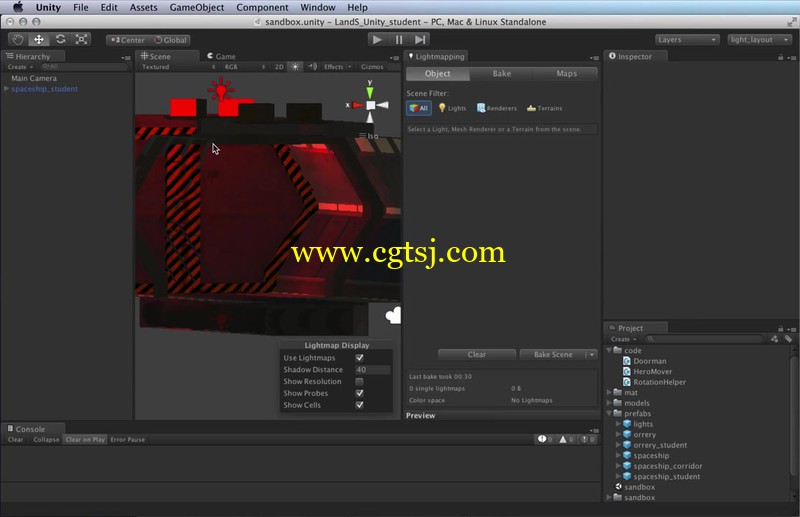Select the Move tool
Screen dimensions: 800x517
[39, 39]
